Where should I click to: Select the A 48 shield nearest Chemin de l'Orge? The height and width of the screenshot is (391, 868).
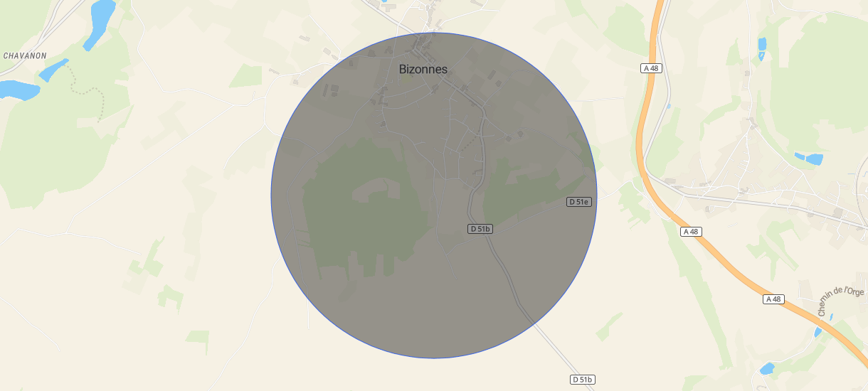(774, 299)
